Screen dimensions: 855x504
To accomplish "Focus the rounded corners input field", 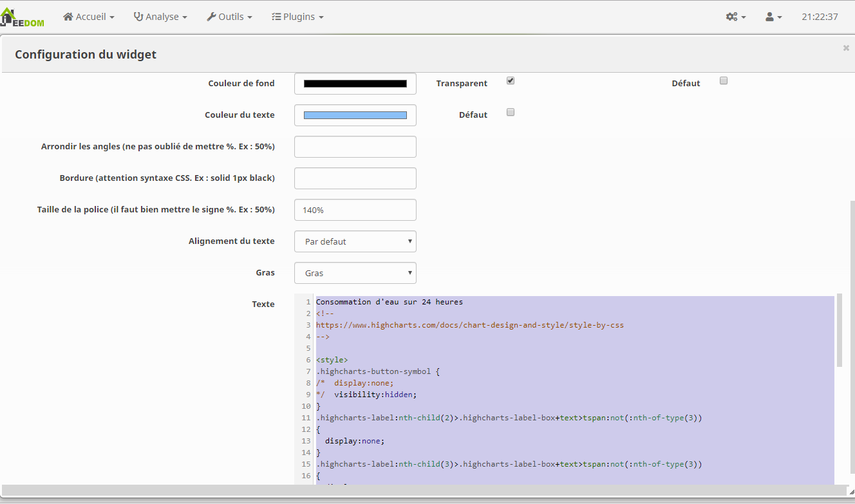I will (355, 147).
